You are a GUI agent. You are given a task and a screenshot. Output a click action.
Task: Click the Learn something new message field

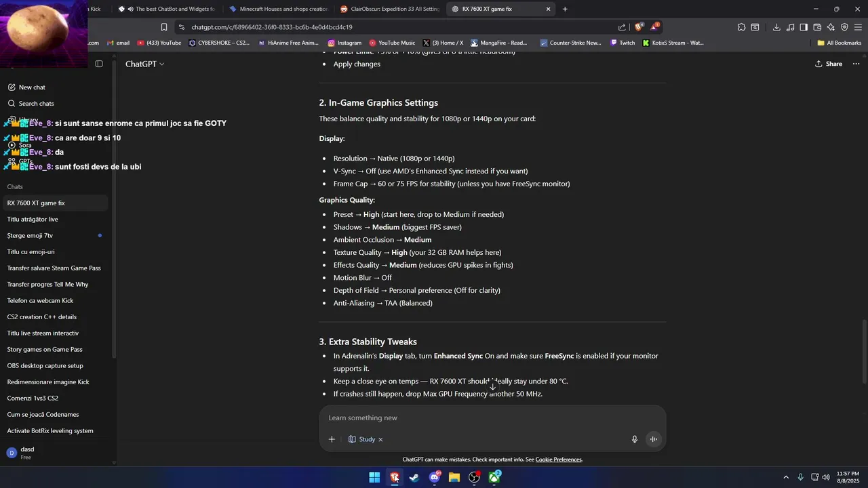point(492,418)
